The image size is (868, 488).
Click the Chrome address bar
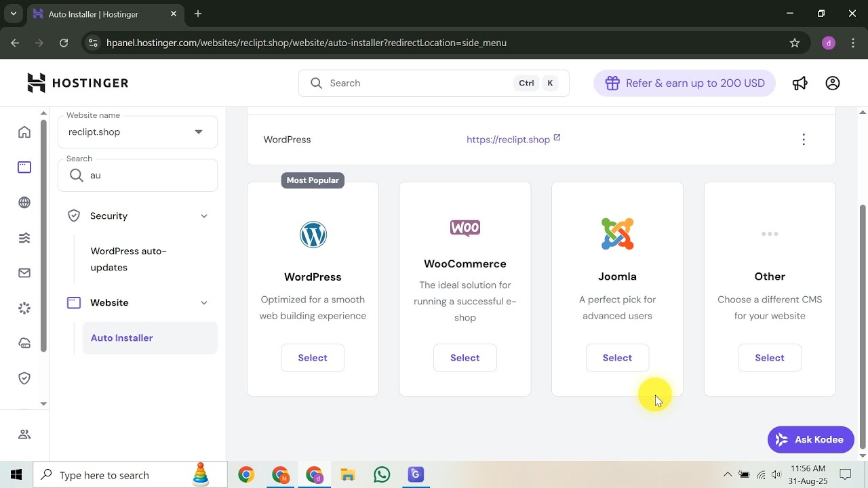click(448, 43)
